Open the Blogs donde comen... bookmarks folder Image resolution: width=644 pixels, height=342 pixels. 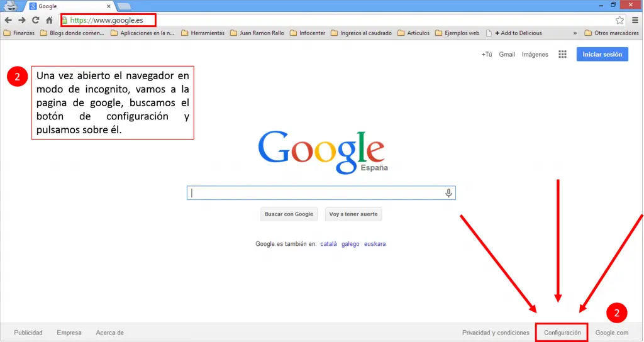[x=72, y=33]
